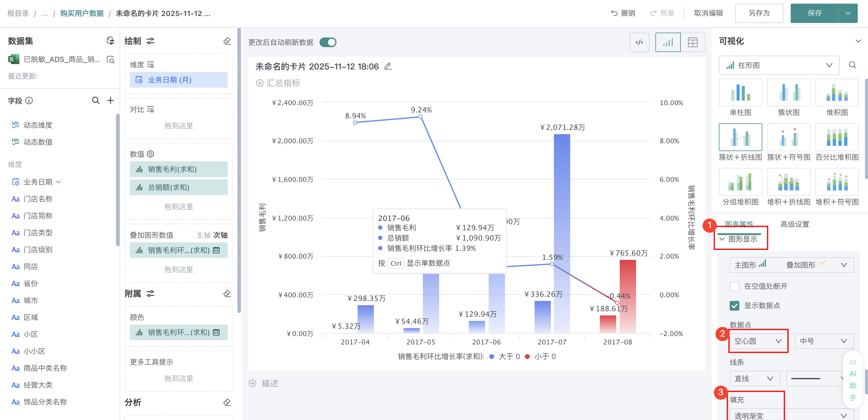The width and height of the screenshot is (868, 420).
Task: Click 取消编辑 to cancel editing
Action: coord(708,13)
